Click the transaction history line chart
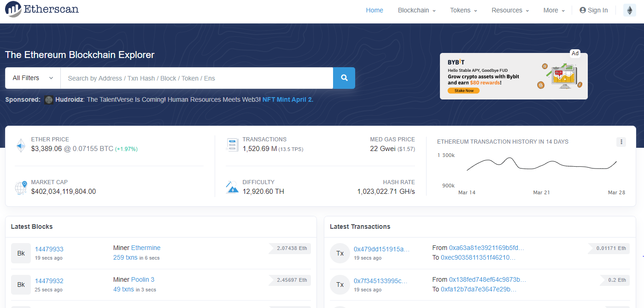This screenshot has height=308, width=644. [542, 164]
